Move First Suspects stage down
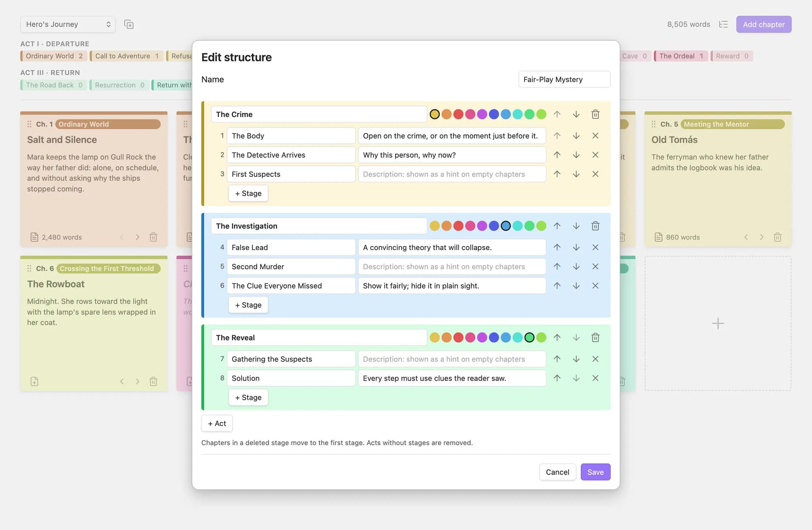The height and width of the screenshot is (530, 812). click(x=576, y=174)
